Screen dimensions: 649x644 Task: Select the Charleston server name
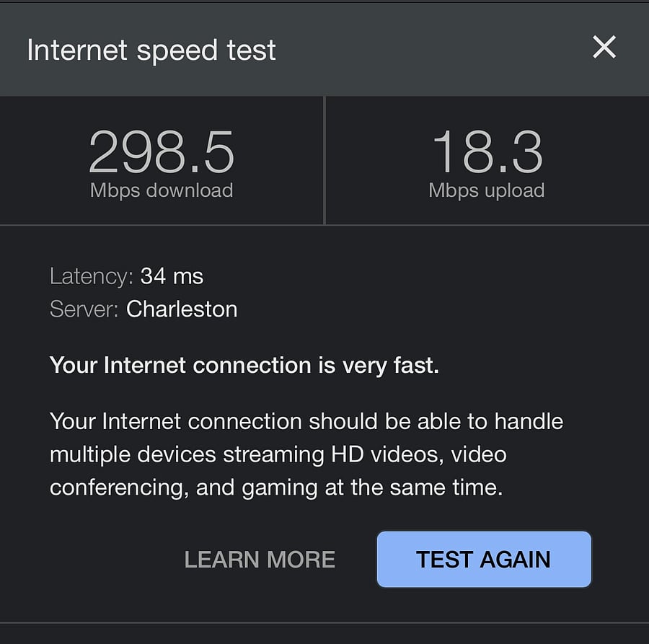pos(182,309)
